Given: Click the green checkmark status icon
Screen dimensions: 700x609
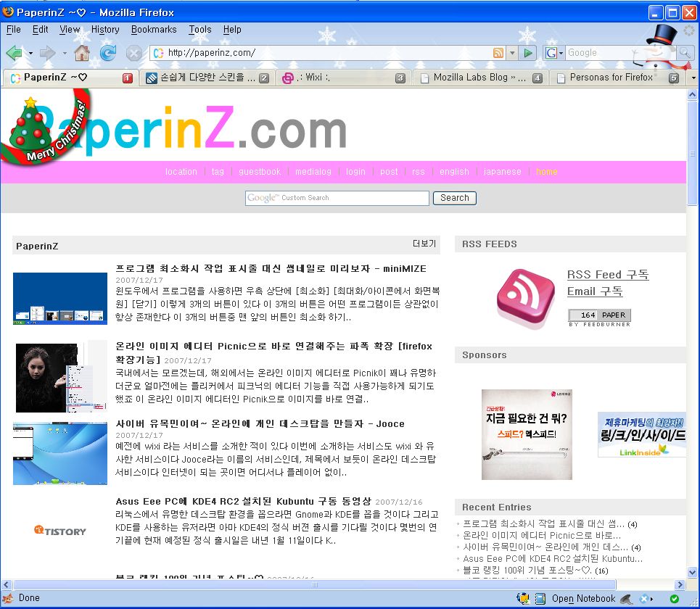Looking at the screenshot, I should pos(675,599).
